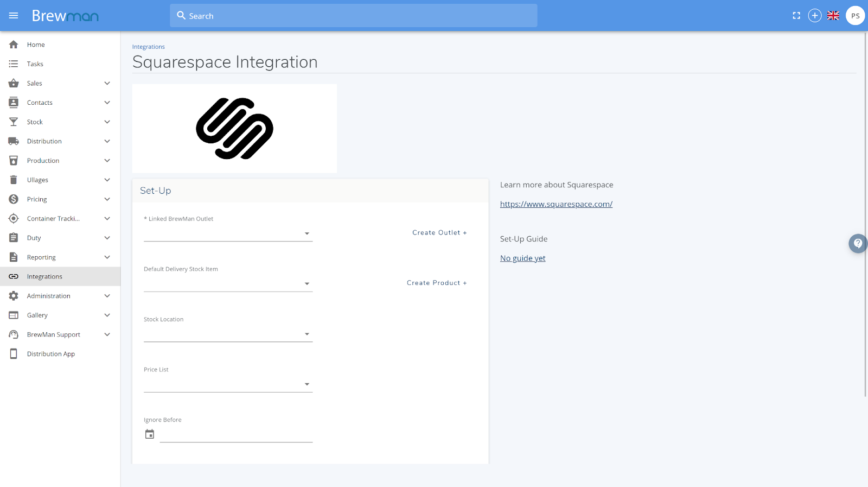Image resolution: width=868 pixels, height=487 pixels.
Task: Open the hamburger navigation menu
Action: 14,16
